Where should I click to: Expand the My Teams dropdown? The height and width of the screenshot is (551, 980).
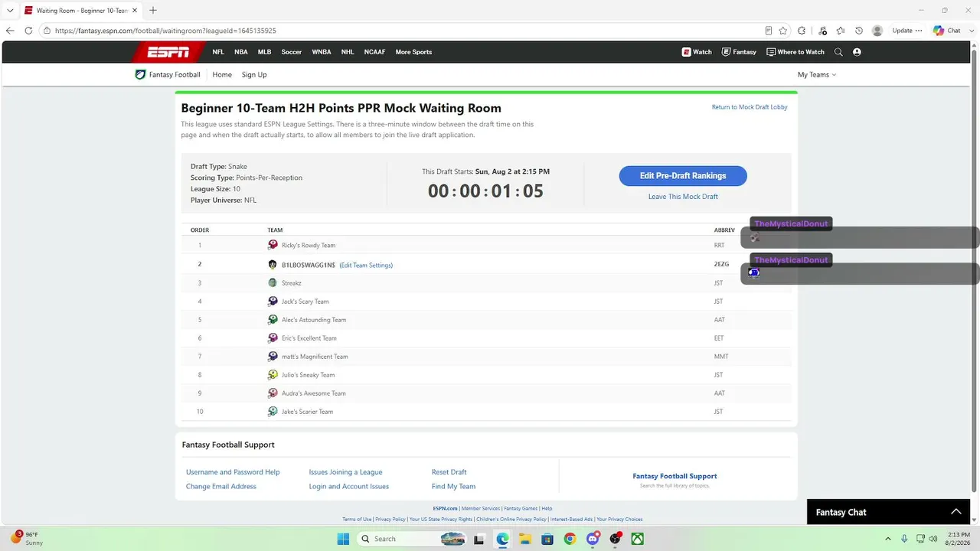click(817, 75)
